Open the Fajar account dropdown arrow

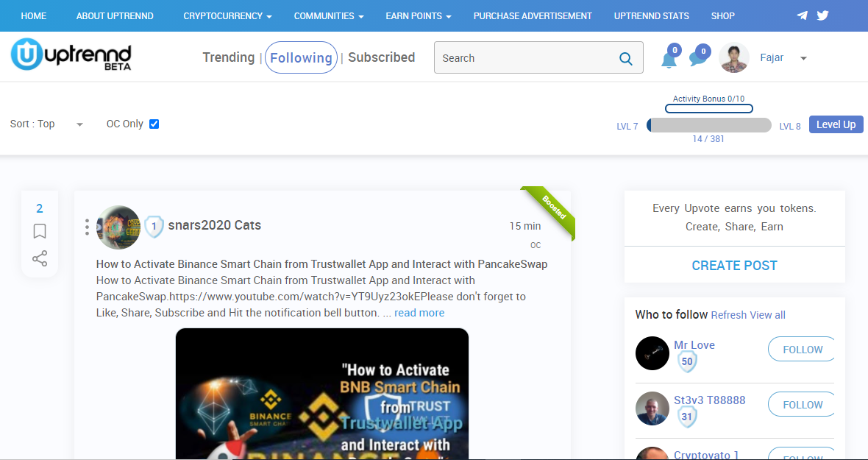[804, 58]
